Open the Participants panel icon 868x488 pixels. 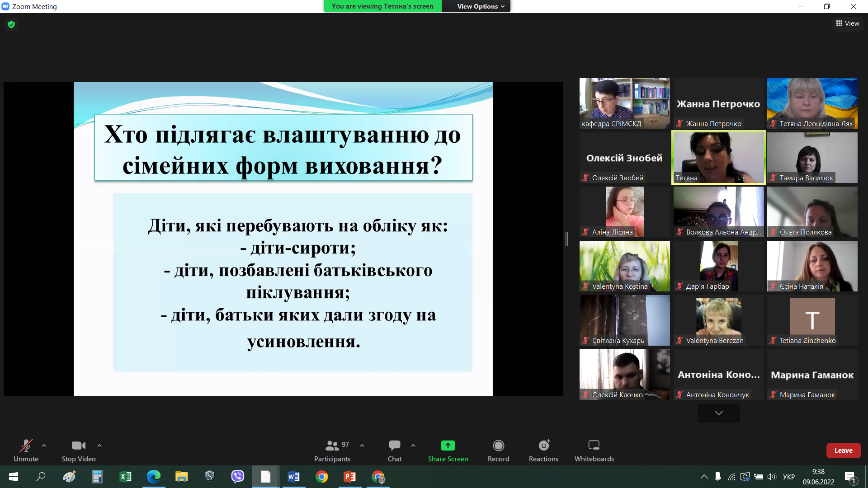[x=332, y=446]
